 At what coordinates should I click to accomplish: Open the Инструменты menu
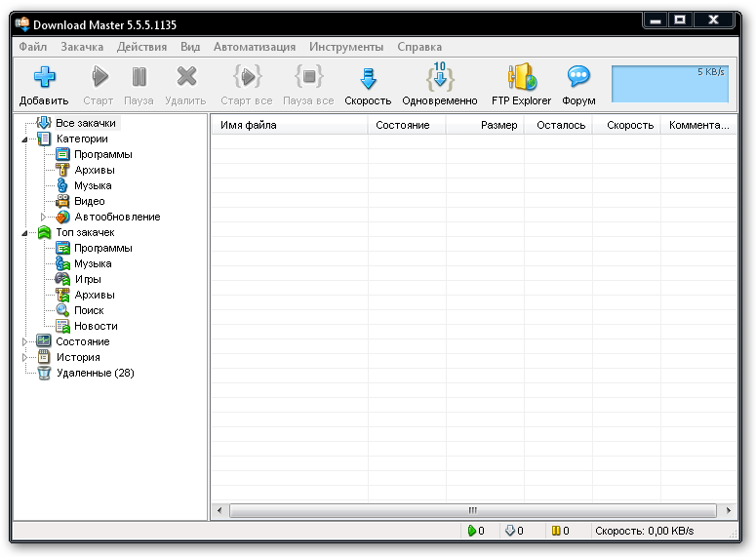point(346,47)
